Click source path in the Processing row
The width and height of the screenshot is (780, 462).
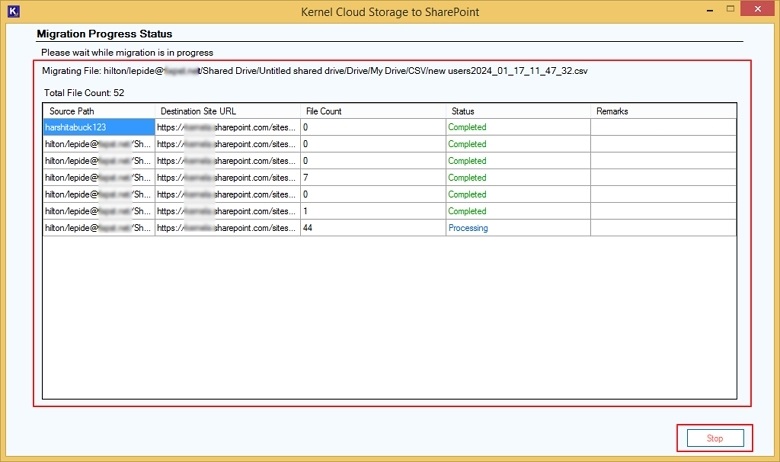pos(98,228)
